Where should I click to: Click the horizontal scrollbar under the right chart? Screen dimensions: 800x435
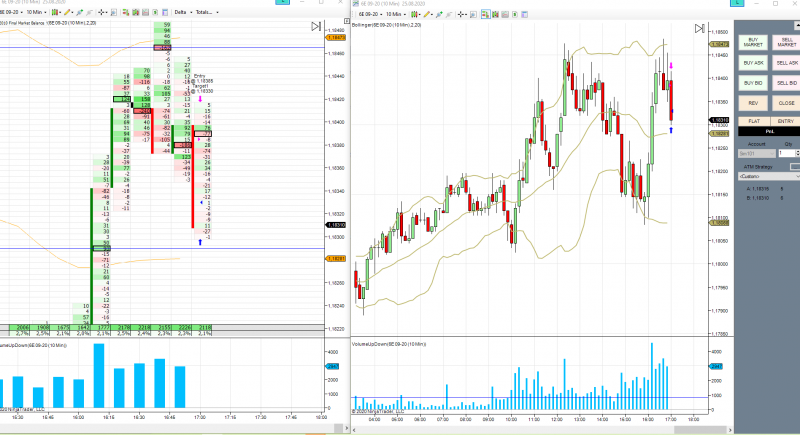coord(542,430)
